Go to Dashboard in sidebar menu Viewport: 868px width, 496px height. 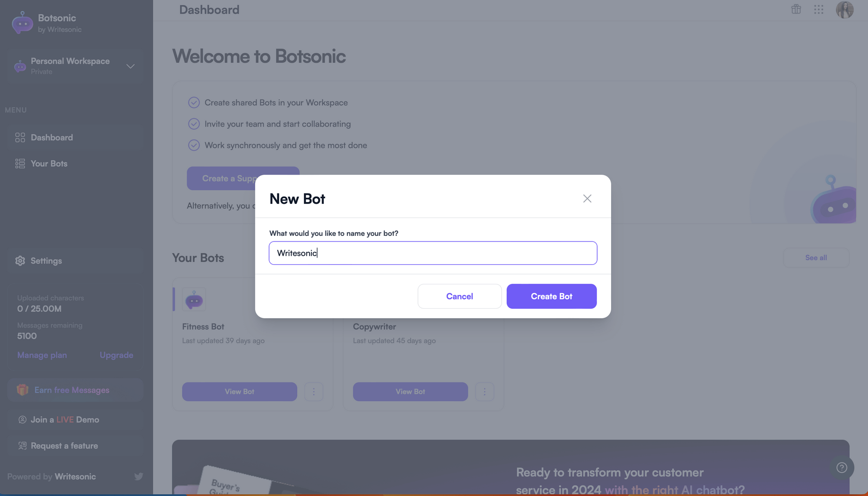[75, 137]
